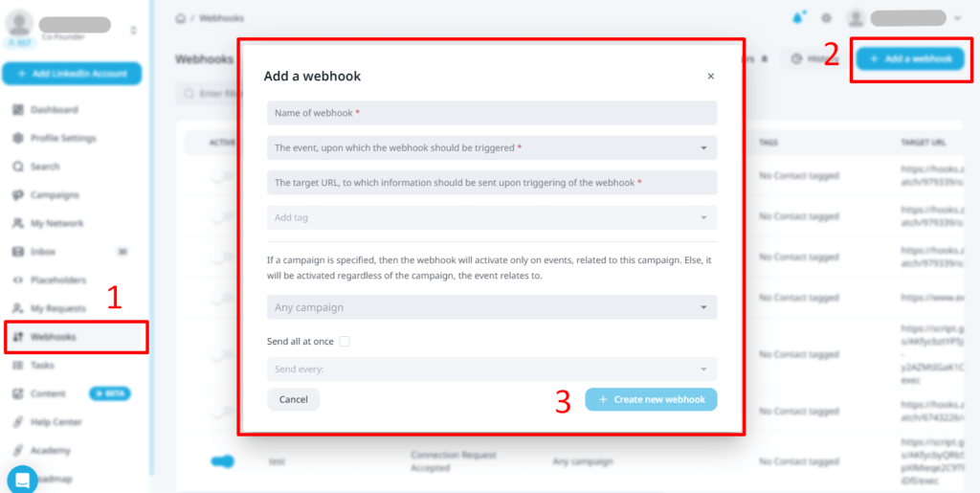Image resolution: width=980 pixels, height=493 pixels.
Task: Open the Send every dropdown
Action: (492, 370)
